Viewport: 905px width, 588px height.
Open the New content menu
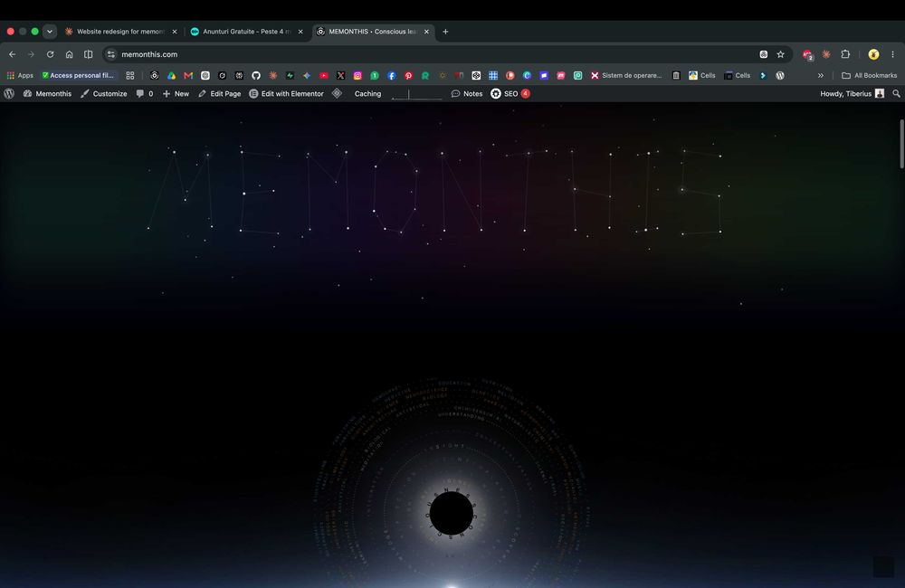(176, 93)
